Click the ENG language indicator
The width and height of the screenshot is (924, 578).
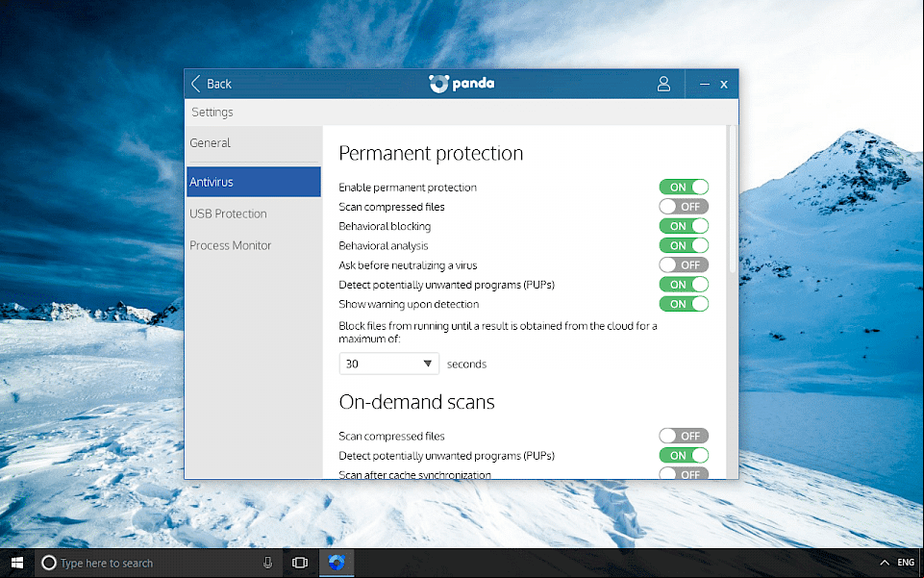906,563
